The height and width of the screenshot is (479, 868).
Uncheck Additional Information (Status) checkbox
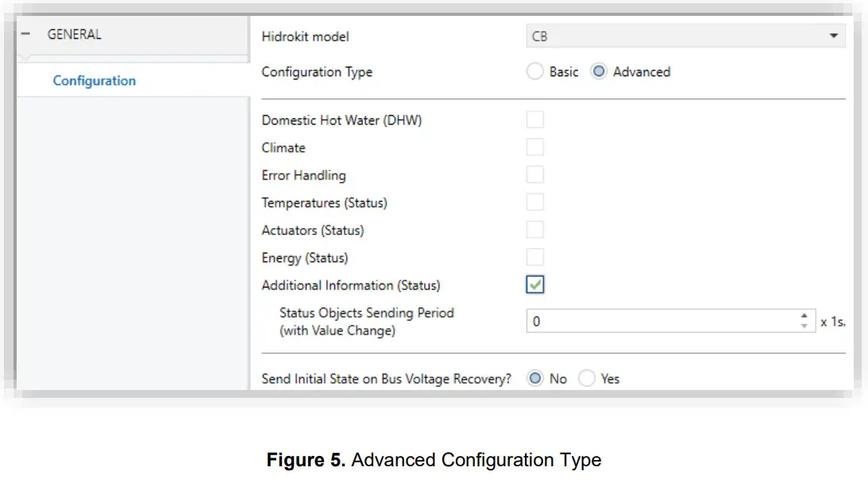tap(535, 284)
